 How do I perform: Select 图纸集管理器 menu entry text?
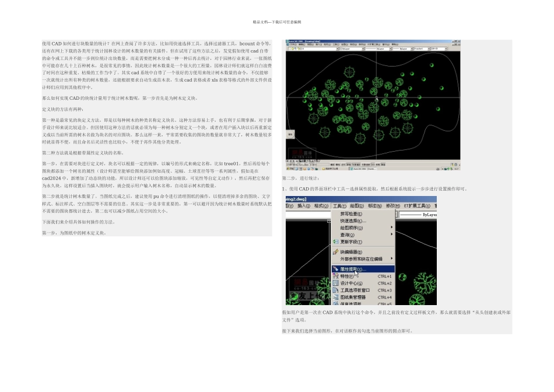(353, 297)
